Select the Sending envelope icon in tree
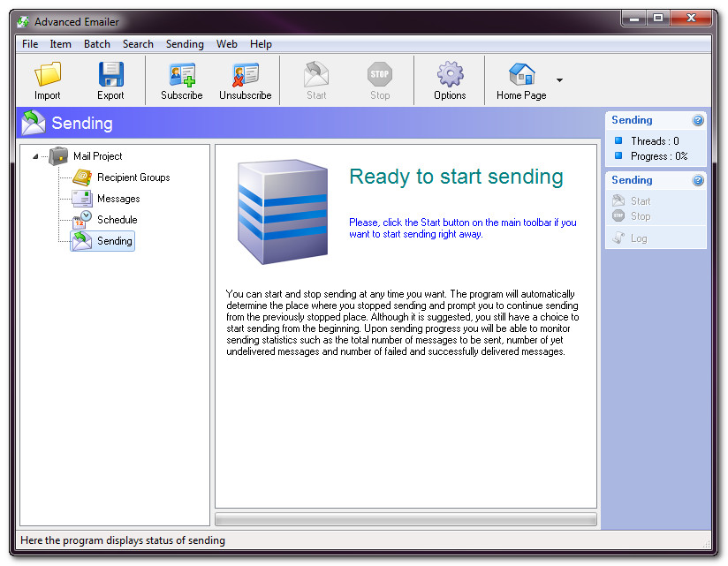This screenshot has width=728, height=566. click(82, 241)
